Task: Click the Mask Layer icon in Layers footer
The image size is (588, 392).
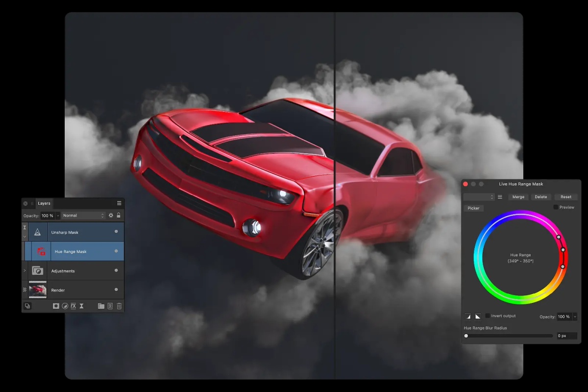Action: (56, 306)
